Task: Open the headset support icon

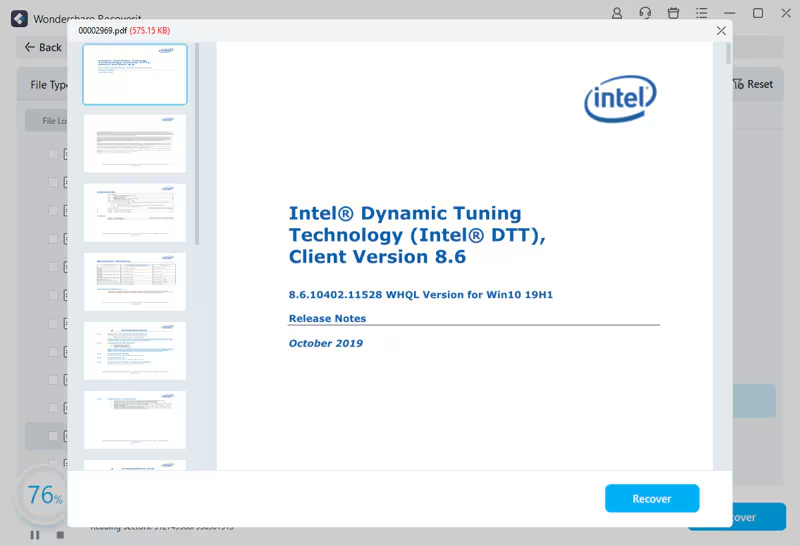Action: 645,14
